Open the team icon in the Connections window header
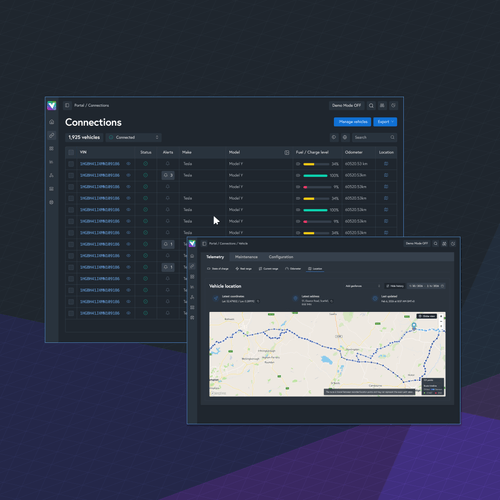 382,106
